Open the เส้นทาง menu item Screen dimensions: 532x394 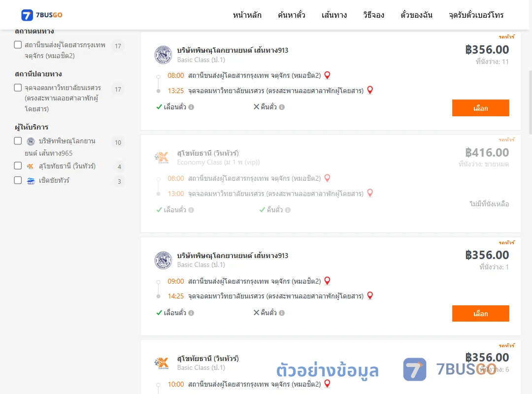(x=334, y=15)
